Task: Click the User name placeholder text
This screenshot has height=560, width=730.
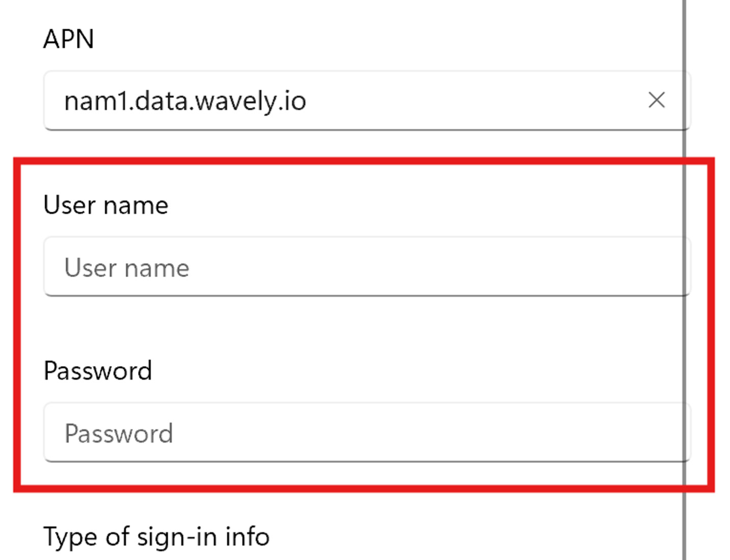Action: coord(127,268)
